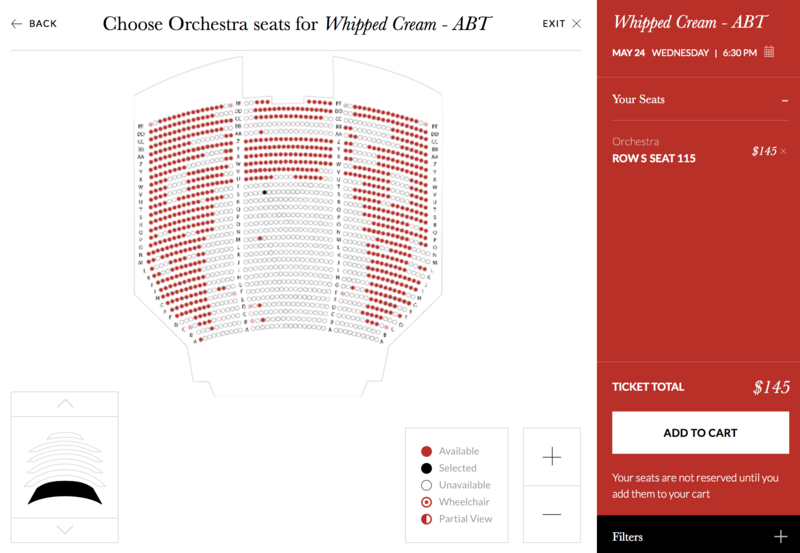
Task: Click the Partial View legend icon
Action: pyautogui.click(x=427, y=519)
